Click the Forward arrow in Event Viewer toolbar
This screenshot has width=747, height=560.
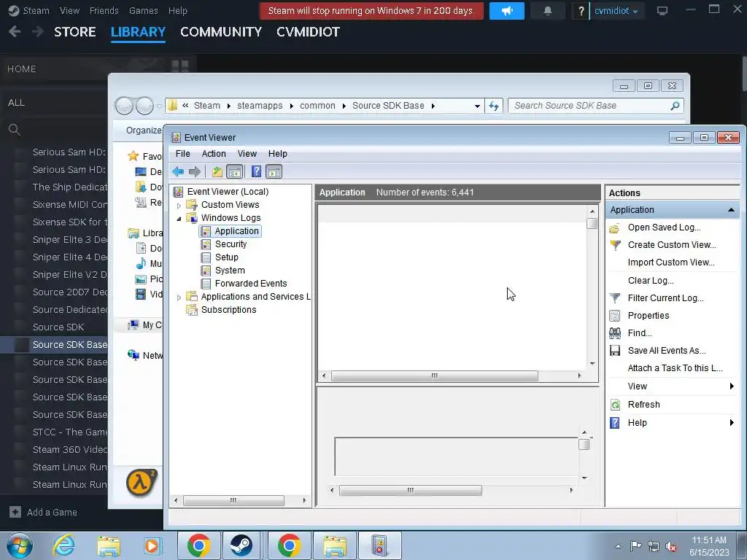coord(194,171)
